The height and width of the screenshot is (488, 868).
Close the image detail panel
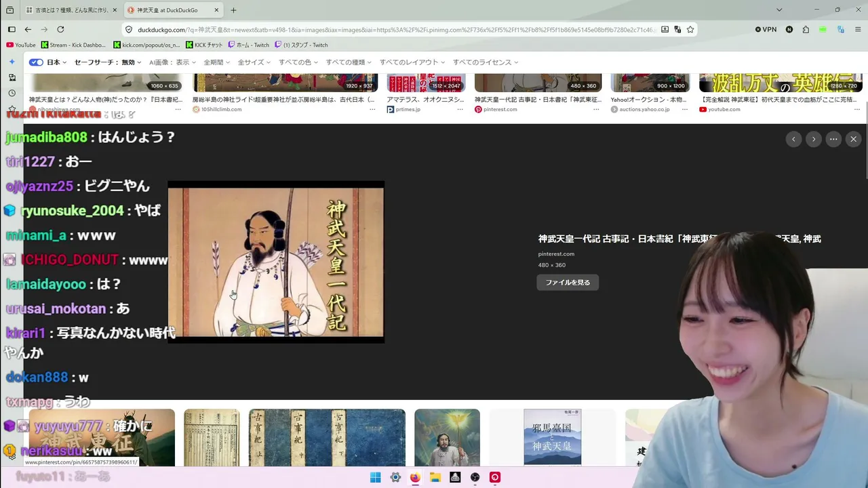(x=854, y=139)
